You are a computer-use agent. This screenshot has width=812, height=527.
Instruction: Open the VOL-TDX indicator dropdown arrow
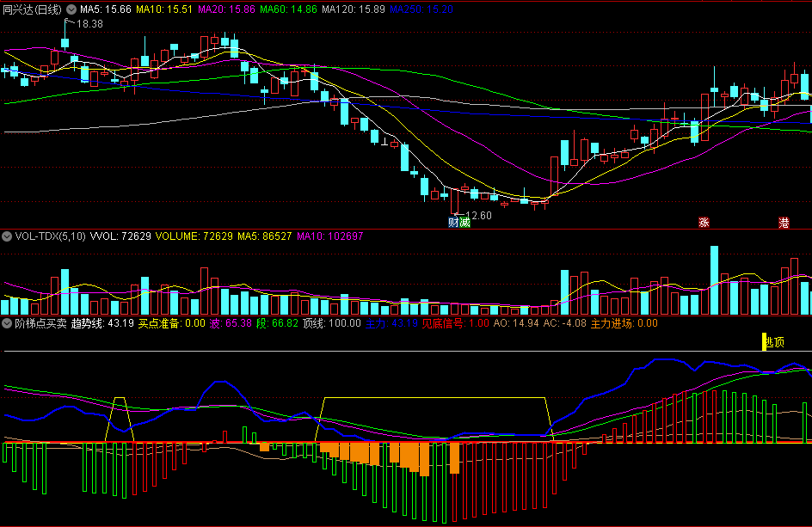(x=7, y=236)
